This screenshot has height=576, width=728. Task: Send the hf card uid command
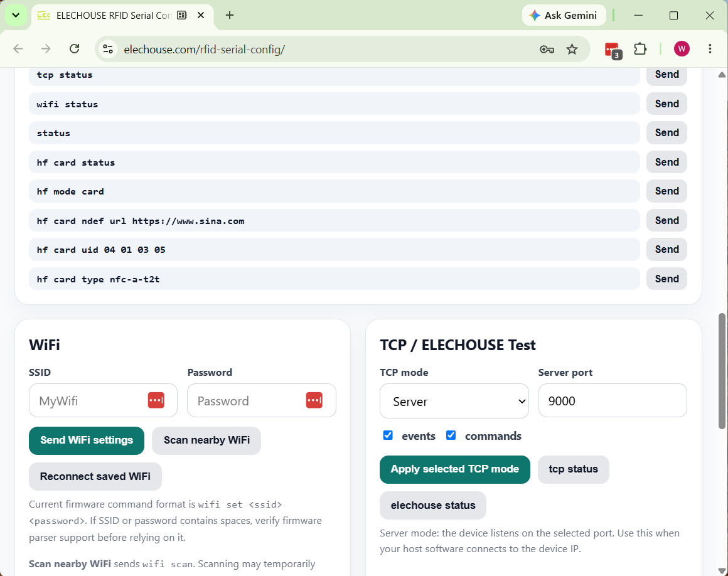click(x=666, y=249)
